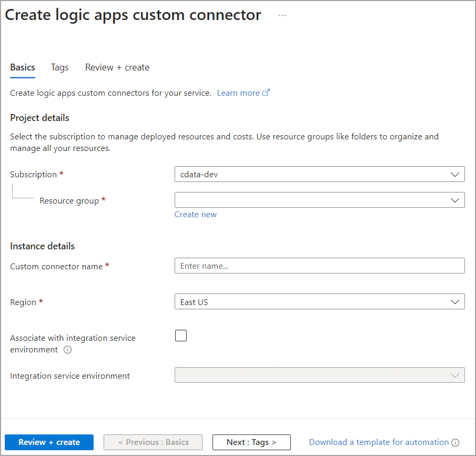
Task: Open the Learn more link
Action: tap(238, 93)
